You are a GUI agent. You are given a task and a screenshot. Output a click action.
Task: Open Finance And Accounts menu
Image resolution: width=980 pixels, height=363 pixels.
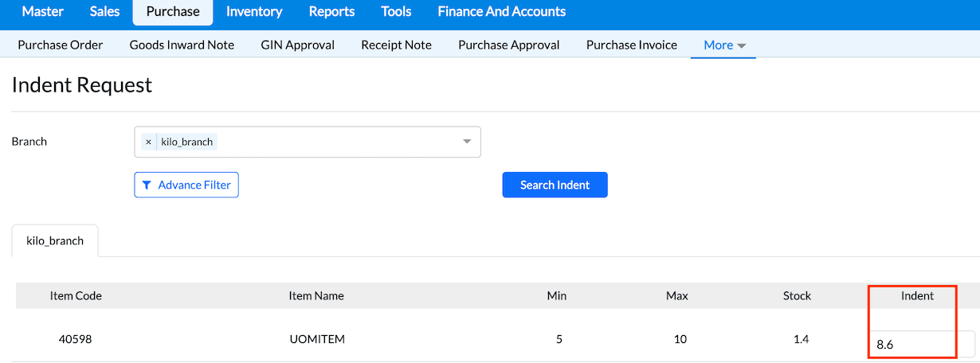pos(501,11)
